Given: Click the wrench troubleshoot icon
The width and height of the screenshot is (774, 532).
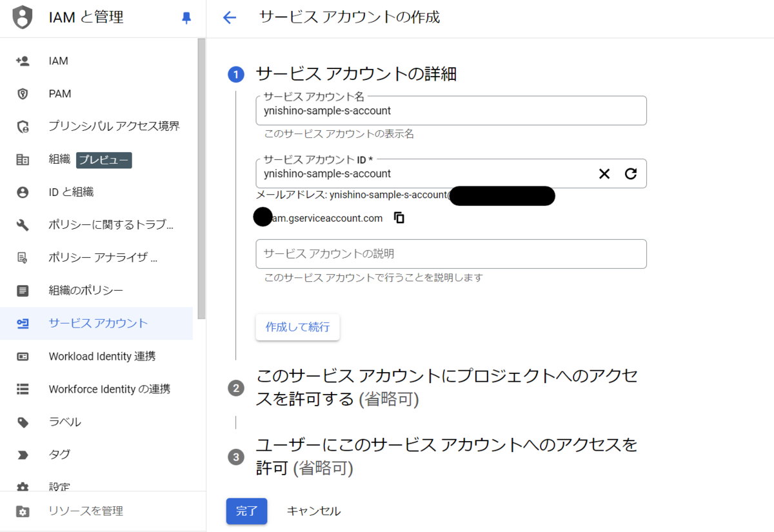Looking at the screenshot, I should click(x=23, y=225).
